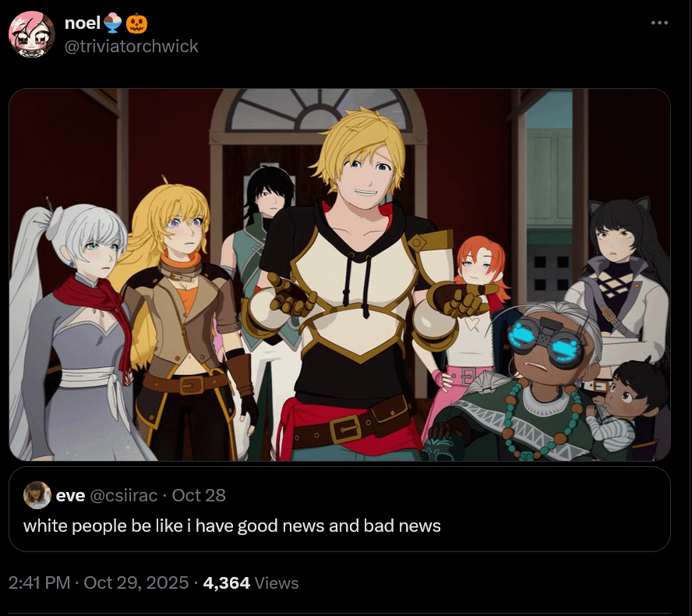Open the attached anime group image
The width and height of the screenshot is (692, 616).
coord(340,274)
